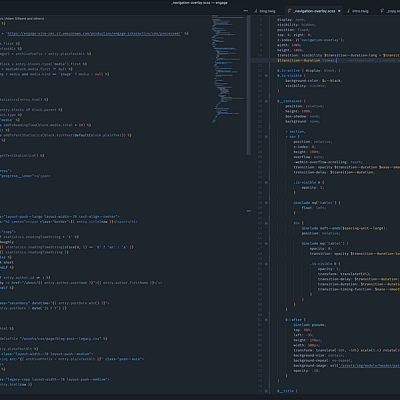Click the '@include pseudo;' line
This screenshot has width=400, height=400.
coord(310,325)
